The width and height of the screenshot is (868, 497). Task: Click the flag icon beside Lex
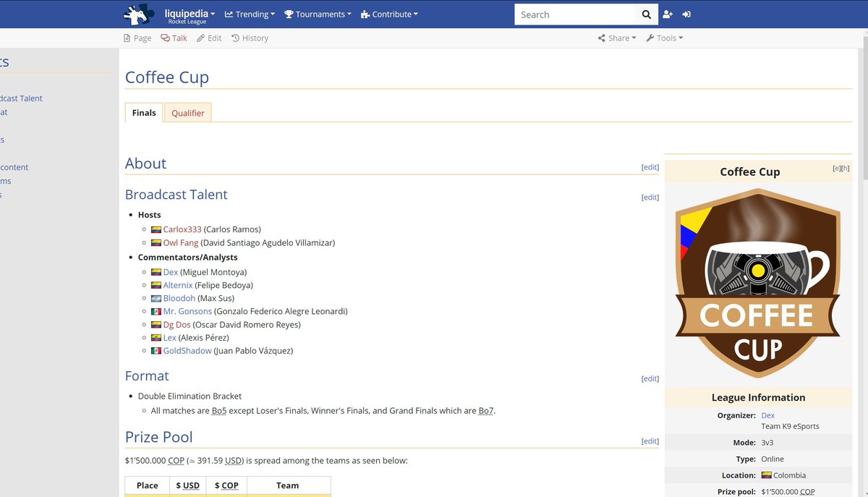pos(156,338)
